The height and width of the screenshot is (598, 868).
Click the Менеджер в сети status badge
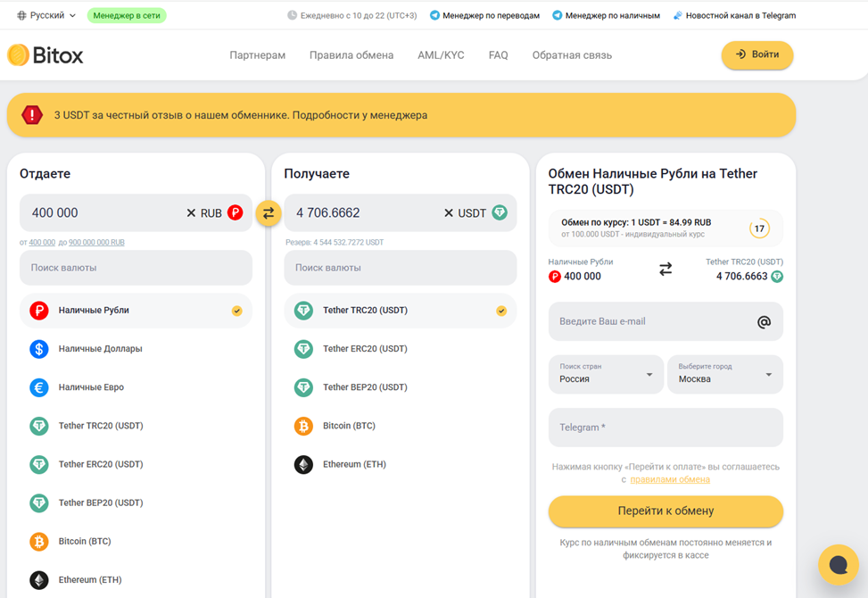click(x=127, y=15)
